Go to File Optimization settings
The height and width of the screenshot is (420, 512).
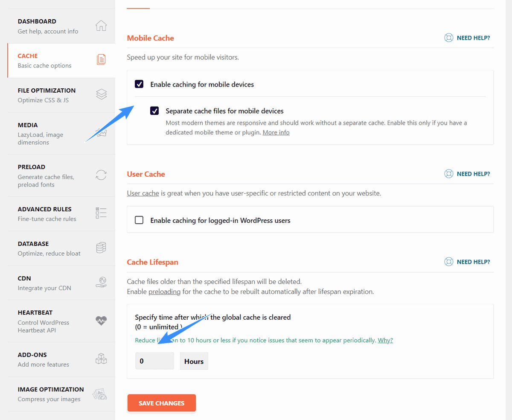tap(61, 95)
